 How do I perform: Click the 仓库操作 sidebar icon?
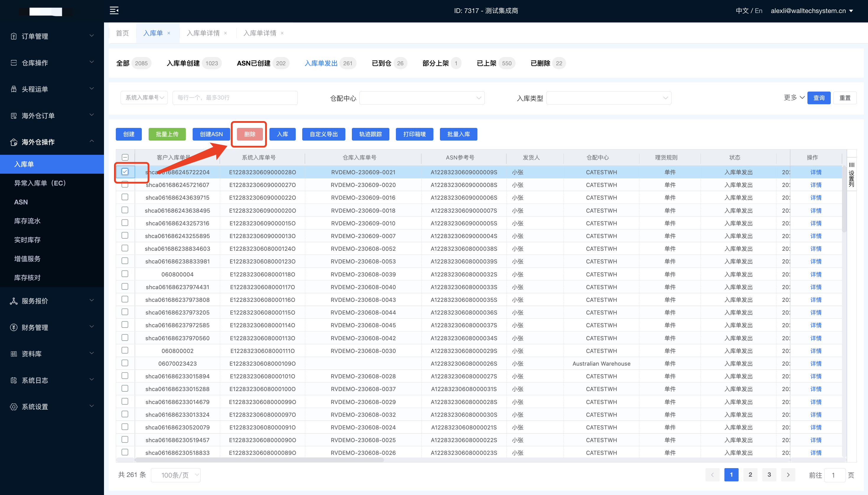14,63
